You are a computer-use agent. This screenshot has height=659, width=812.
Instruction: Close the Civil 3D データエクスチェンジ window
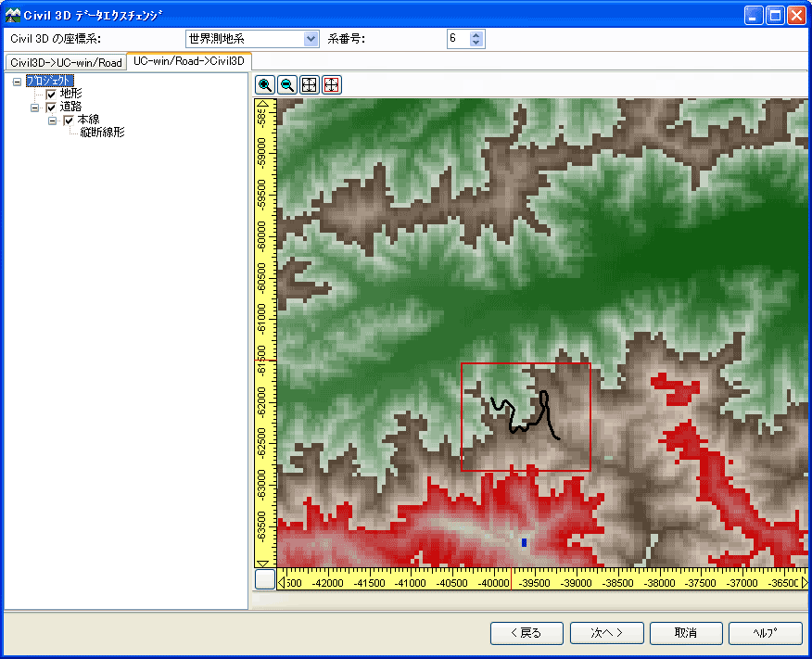(x=796, y=16)
